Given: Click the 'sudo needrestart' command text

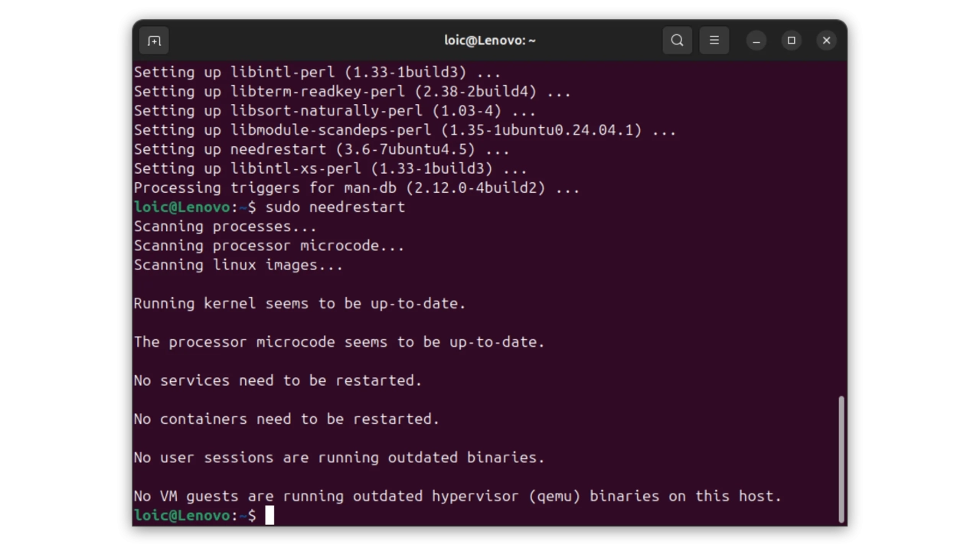Looking at the screenshot, I should (335, 207).
